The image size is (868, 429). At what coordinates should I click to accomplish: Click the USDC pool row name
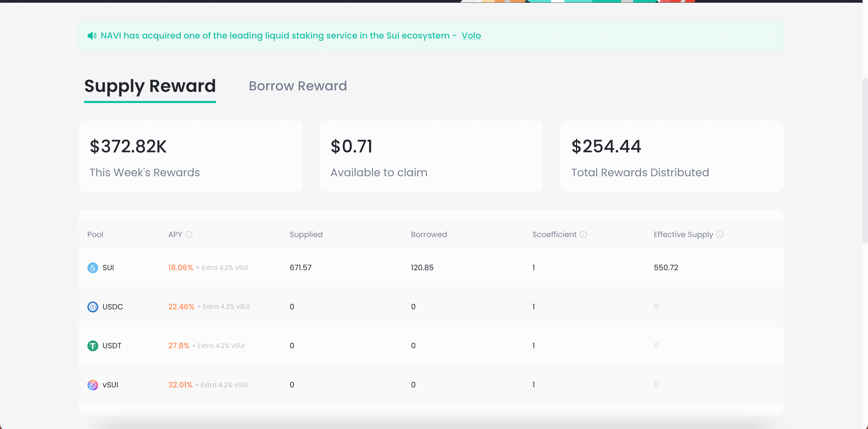(x=112, y=307)
